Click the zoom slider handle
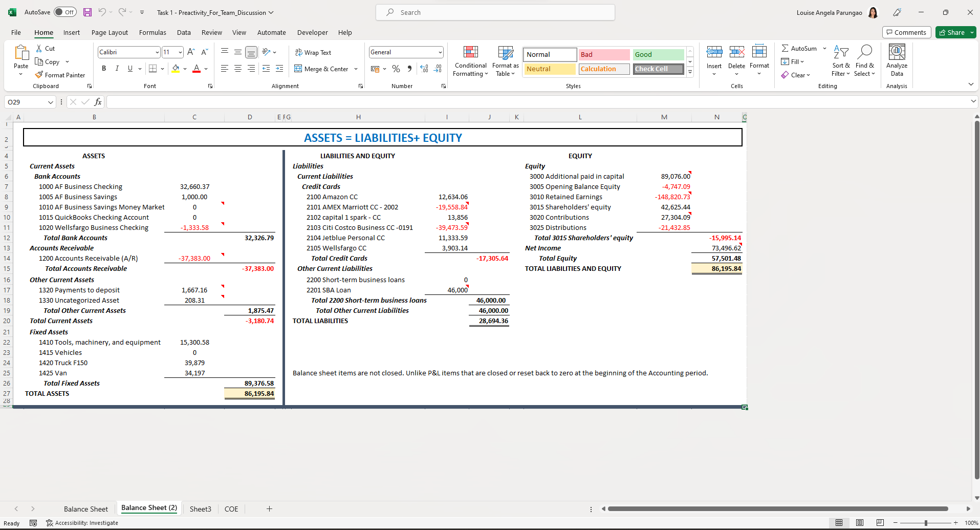Viewport: 980px width, 530px height. (x=925, y=523)
